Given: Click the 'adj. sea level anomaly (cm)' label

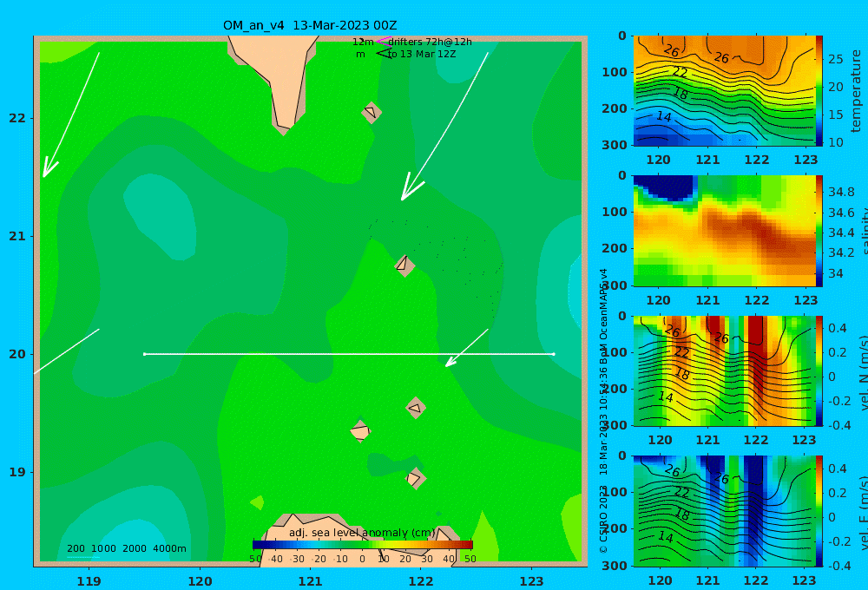Looking at the screenshot, I should 362,533.
